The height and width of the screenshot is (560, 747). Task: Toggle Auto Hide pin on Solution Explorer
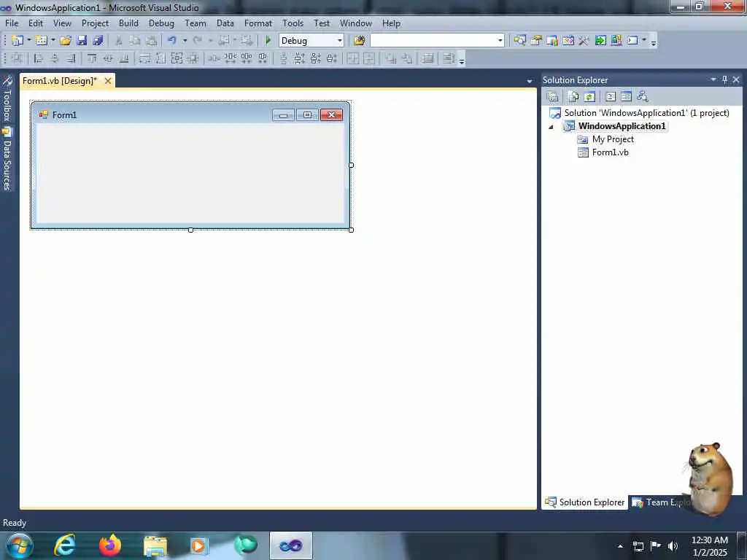point(724,79)
